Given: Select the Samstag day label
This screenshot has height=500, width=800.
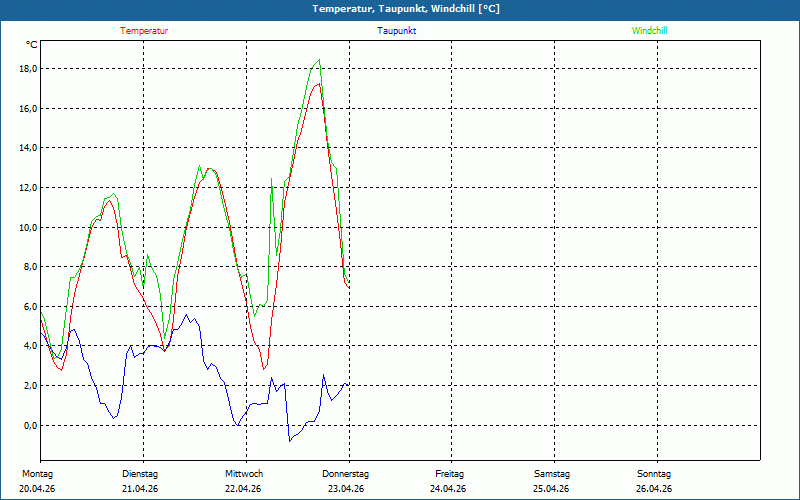Looking at the screenshot, I should pyautogui.click(x=551, y=474).
